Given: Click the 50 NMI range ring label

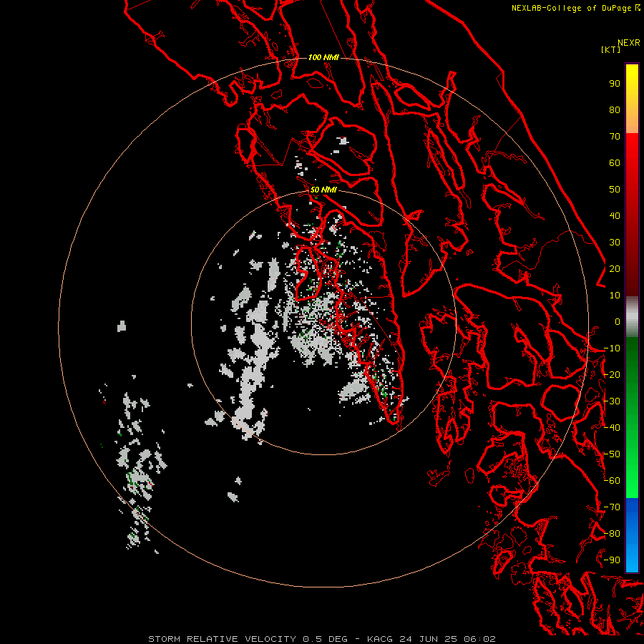Looking at the screenshot, I should [323, 190].
